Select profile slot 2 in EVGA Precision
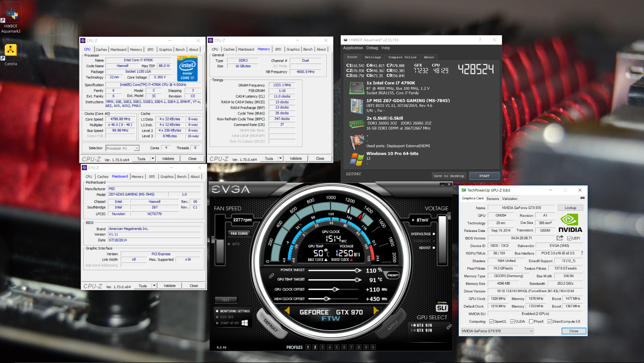Viewport: 644px width, 363px height. (315, 347)
